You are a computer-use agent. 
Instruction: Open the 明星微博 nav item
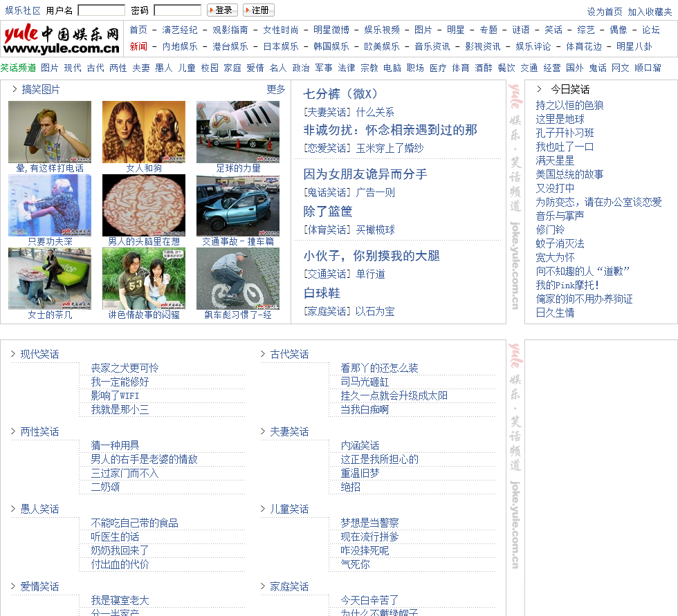[x=331, y=30]
